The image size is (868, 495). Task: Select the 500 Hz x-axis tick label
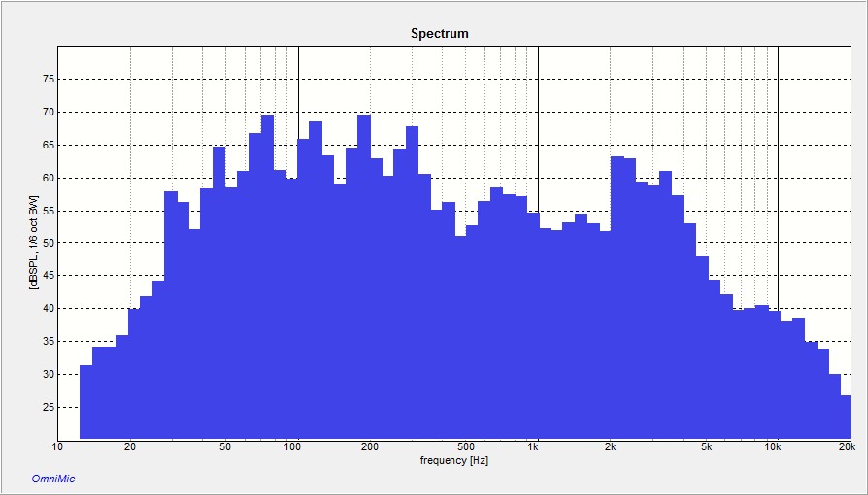click(x=465, y=447)
